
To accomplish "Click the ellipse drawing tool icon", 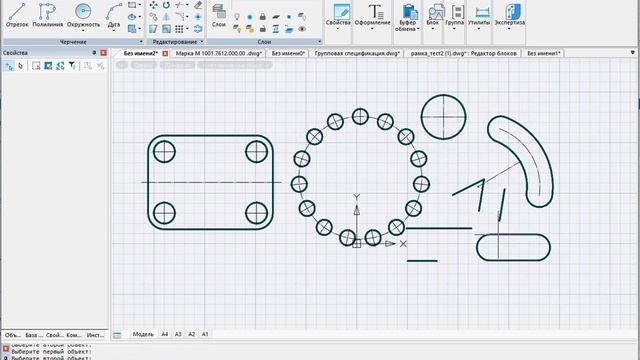I will (x=132, y=17).
